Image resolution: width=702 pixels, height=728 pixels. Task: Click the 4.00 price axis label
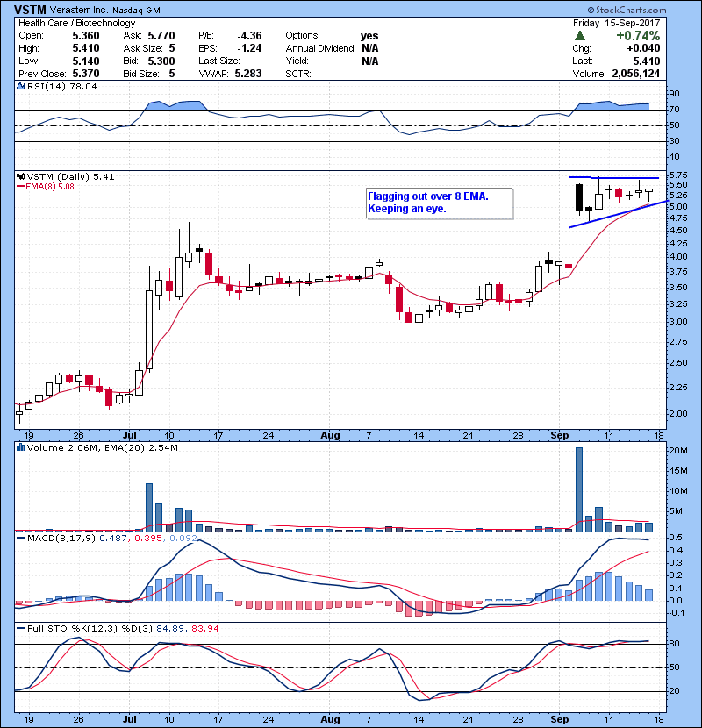coord(677,257)
